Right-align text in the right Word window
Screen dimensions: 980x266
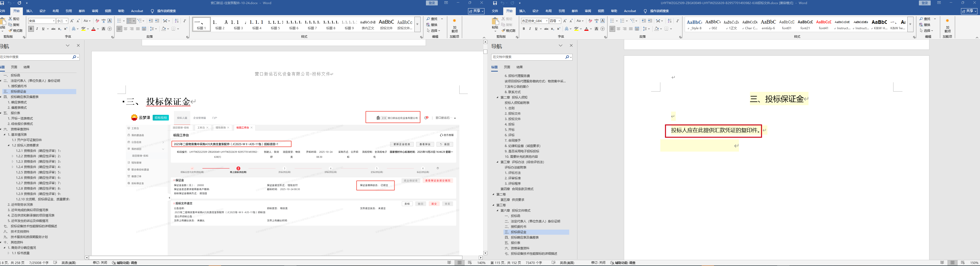pos(625,29)
